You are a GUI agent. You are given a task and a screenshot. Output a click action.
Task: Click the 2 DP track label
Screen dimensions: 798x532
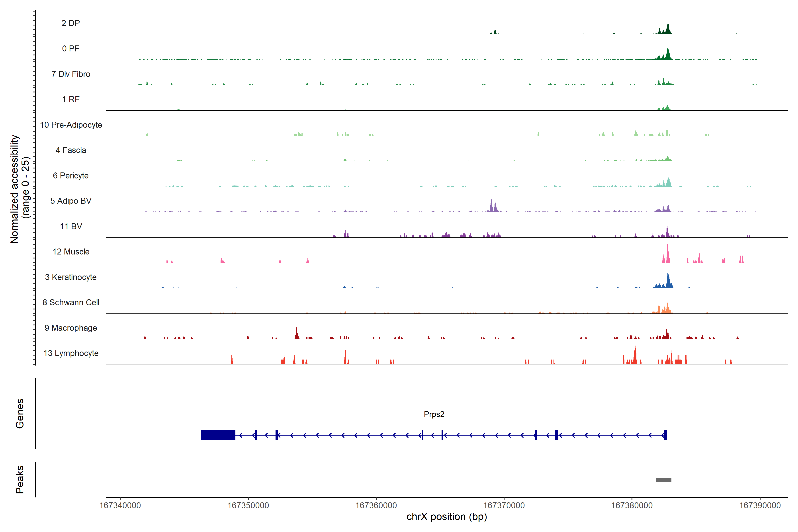pos(70,23)
